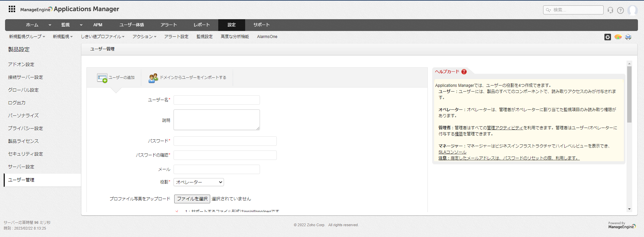Select 製品ライセンス in the sidebar

(23, 141)
